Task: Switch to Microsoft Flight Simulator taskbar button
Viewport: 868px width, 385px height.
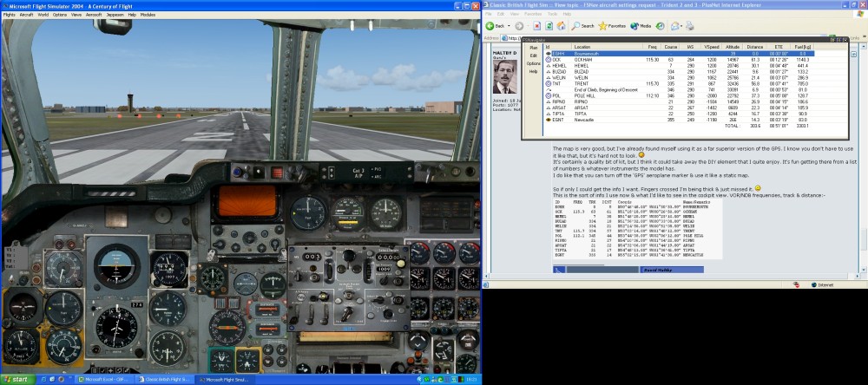Action: [x=227, y=380]
